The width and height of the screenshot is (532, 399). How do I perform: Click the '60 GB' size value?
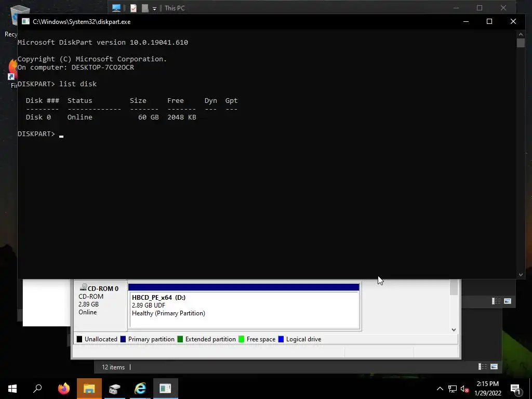148,117
